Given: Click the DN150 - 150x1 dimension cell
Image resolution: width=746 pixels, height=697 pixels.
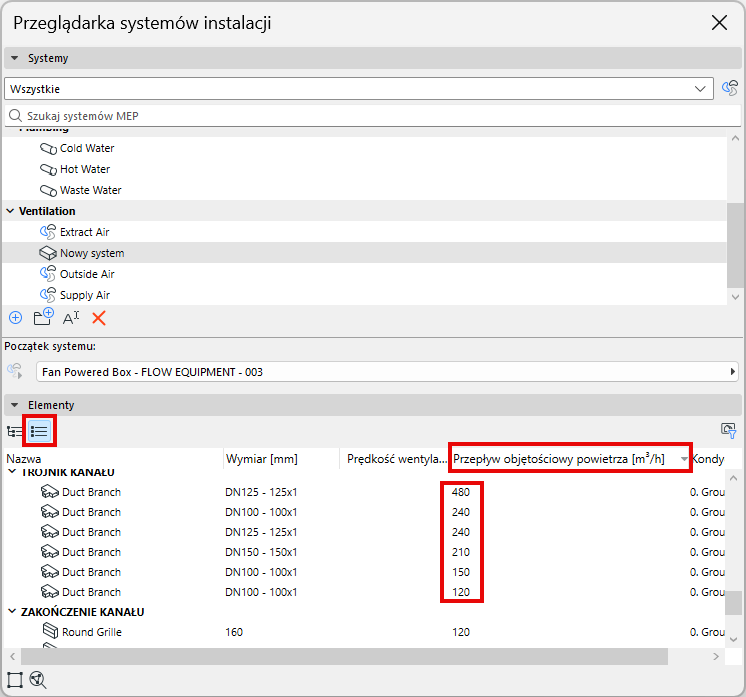Looking at the screenshot, I should click(x=261, y=552).
